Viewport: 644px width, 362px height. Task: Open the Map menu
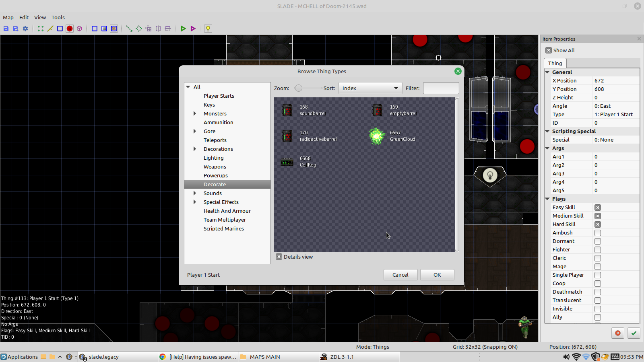(8, 17)
